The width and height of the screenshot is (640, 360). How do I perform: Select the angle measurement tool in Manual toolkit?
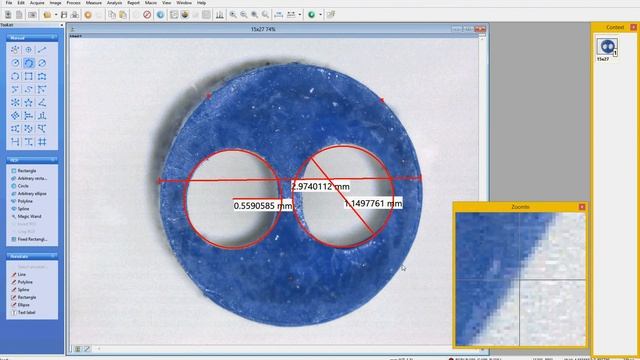42,102
